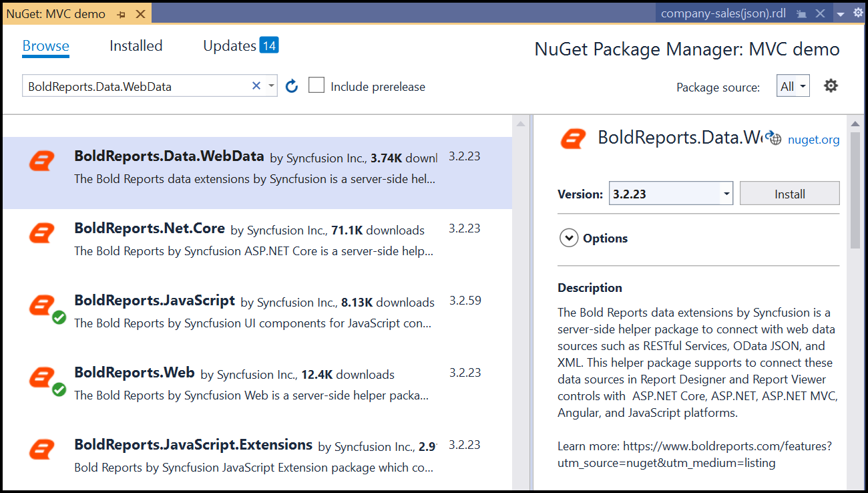The image size is (868, 493).
Task: Click the Install button
Action: (x=789, y=194)
